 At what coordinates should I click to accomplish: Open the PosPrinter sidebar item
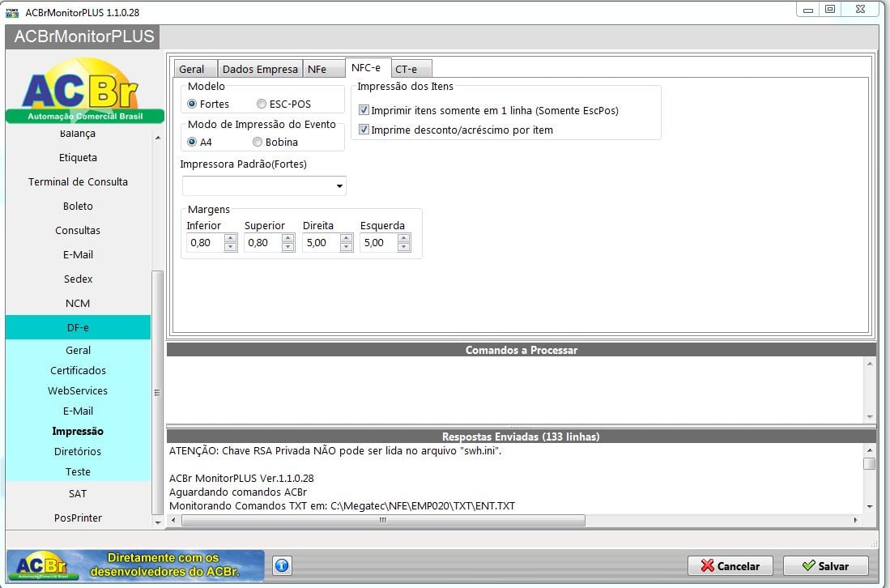[78, 518]
